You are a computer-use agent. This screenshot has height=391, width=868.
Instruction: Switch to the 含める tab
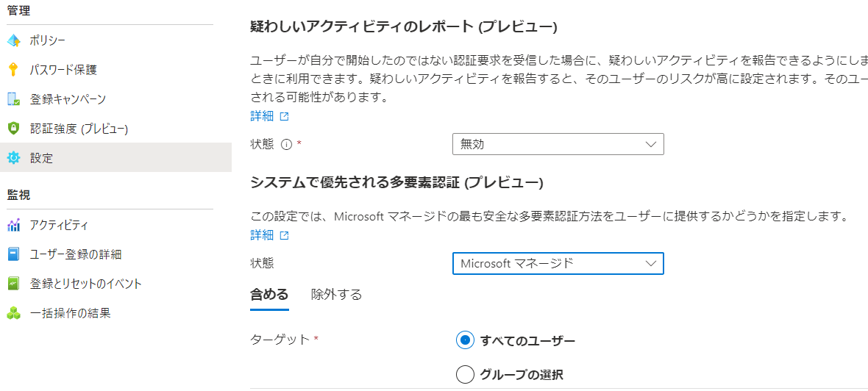click(269, 295)
